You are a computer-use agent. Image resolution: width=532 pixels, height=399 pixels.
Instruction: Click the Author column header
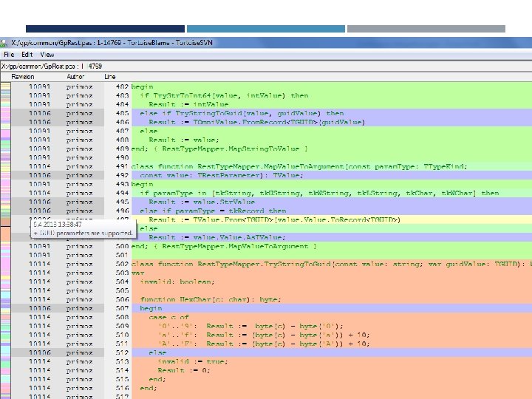75,76
